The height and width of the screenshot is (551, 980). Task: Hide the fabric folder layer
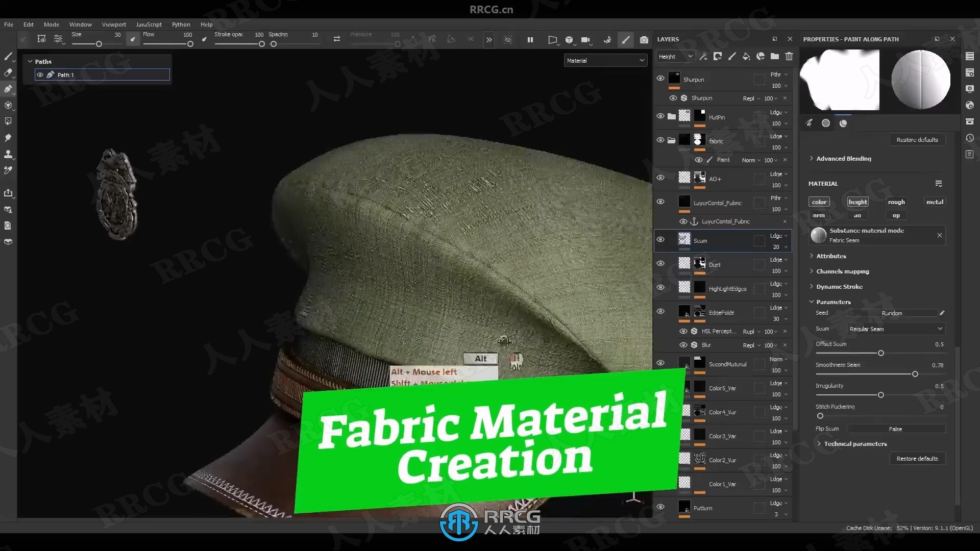tap(660, 140)
